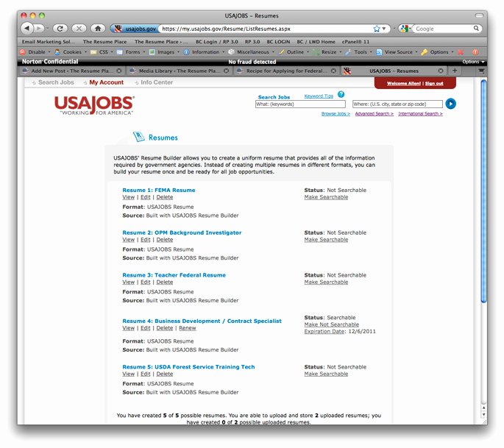504x448 pixels.
Task: Click View Source in developer toolbar
Action: [397, 51]
